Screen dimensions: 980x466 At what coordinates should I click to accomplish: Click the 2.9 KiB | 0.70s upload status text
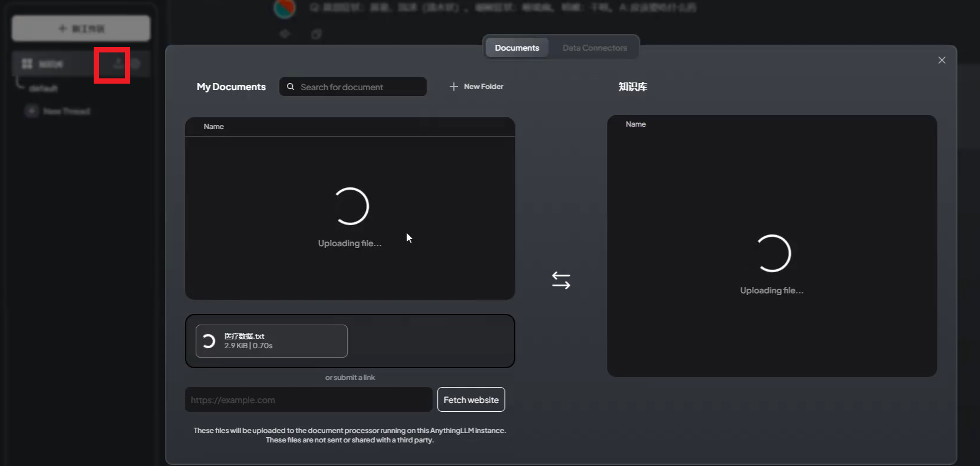[248, 346]
